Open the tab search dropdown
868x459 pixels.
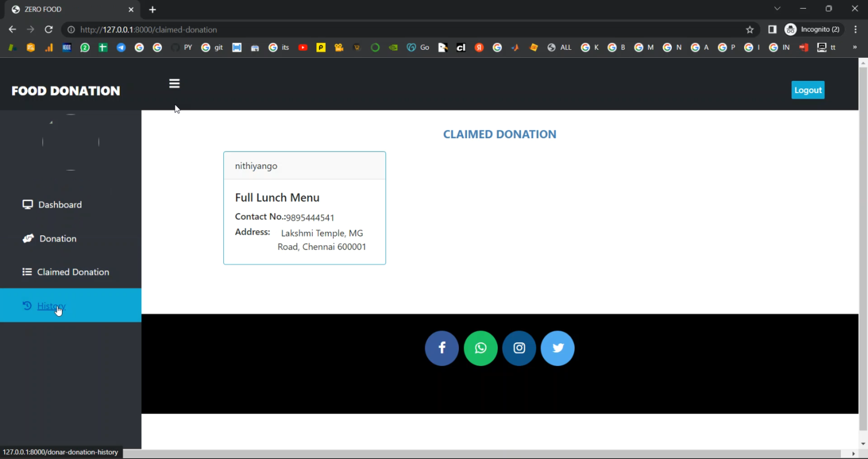click(x=777, y=9)
